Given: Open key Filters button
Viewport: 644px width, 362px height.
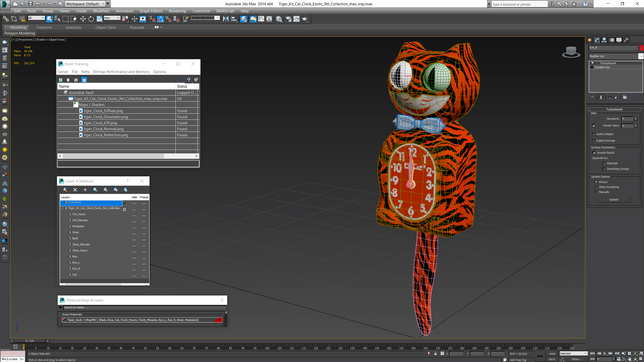Looking at the screenshot, I should point(577,359).
